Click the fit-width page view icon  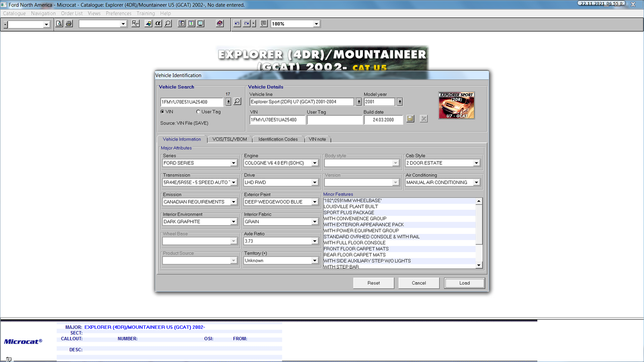(x=191, y=24)
